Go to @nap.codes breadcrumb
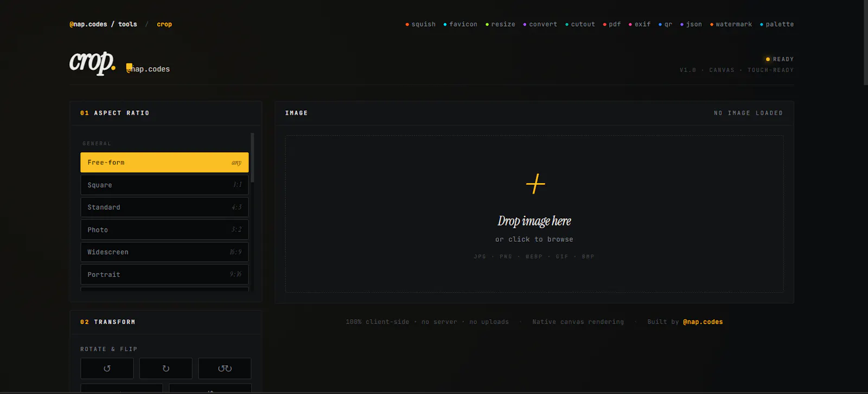This screenshot has width=868, height=394. (x=88, y=24)
